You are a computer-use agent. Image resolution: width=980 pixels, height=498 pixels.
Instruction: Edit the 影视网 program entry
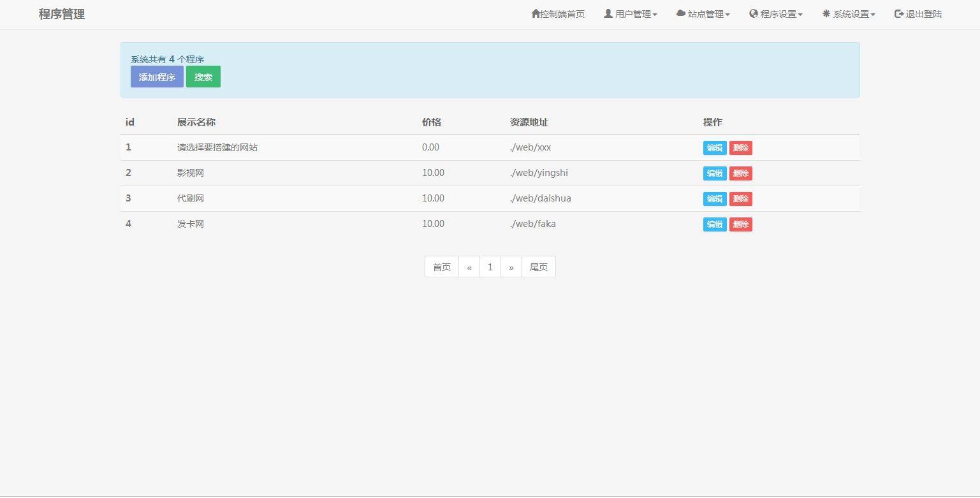[714, 173]
